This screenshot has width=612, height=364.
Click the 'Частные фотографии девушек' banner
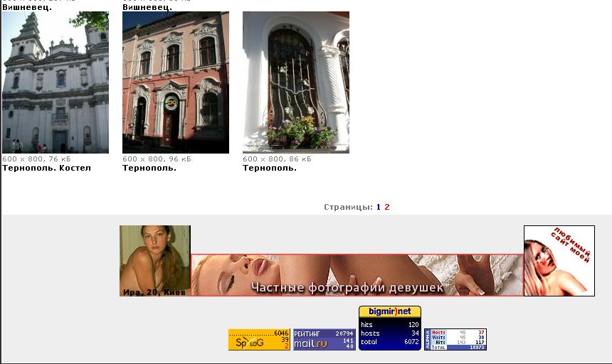tap(357, 275)
